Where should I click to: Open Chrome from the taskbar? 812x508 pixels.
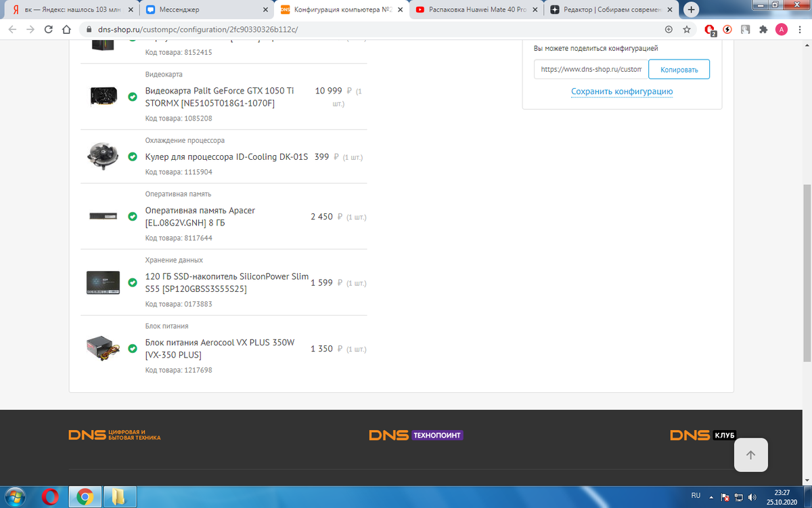pos(85,496)
